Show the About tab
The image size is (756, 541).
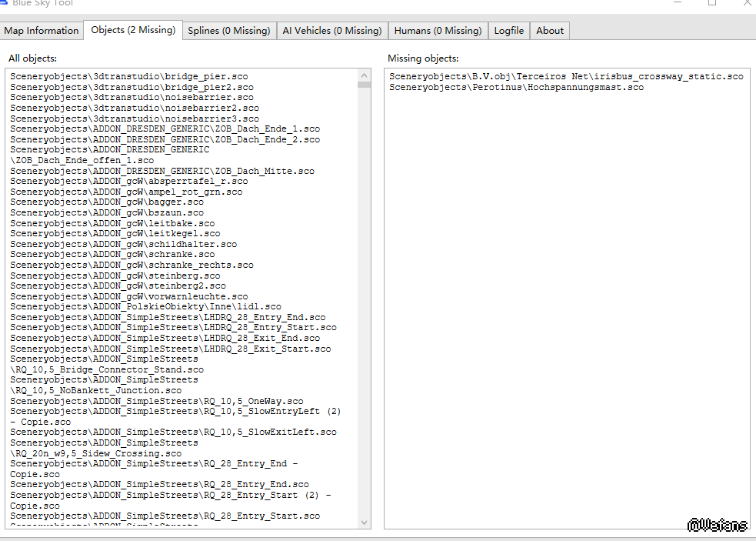(x=550, y=31)
